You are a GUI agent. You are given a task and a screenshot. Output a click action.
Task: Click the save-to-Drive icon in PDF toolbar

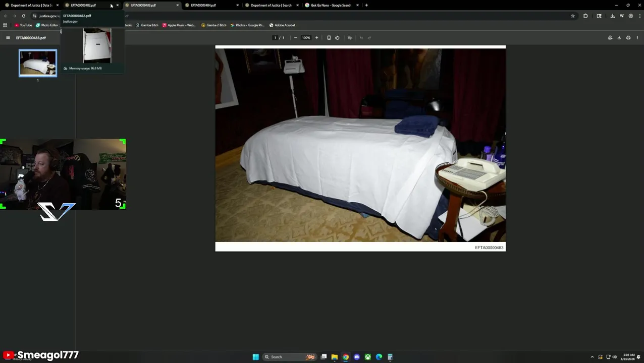point(610,38)
